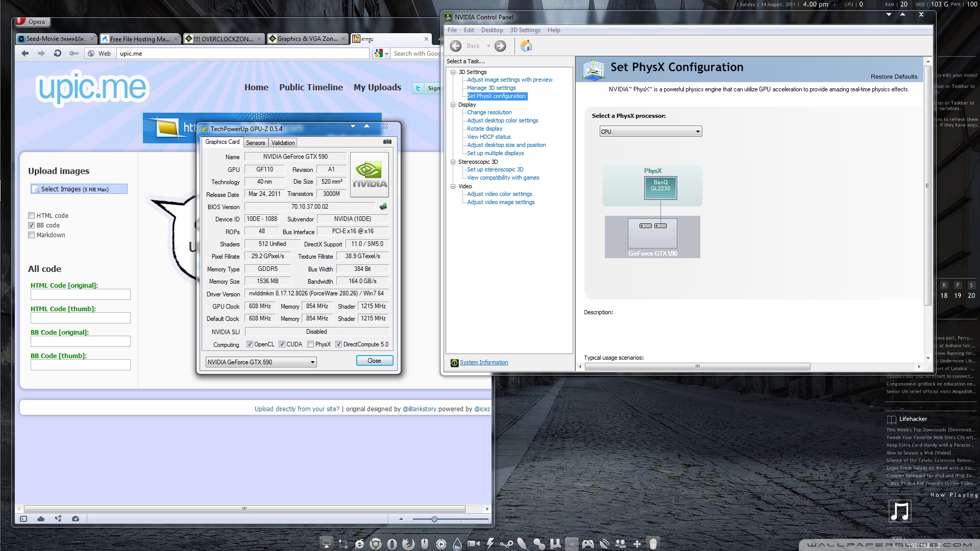The image size is (980, 551).
Task: Click Opera reload page icon
Action: click(58, 53)
